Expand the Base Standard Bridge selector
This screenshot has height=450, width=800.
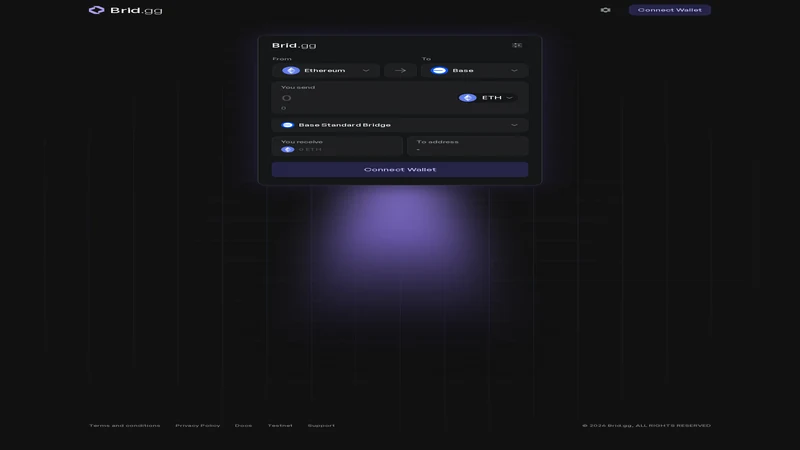pos(400,125)
